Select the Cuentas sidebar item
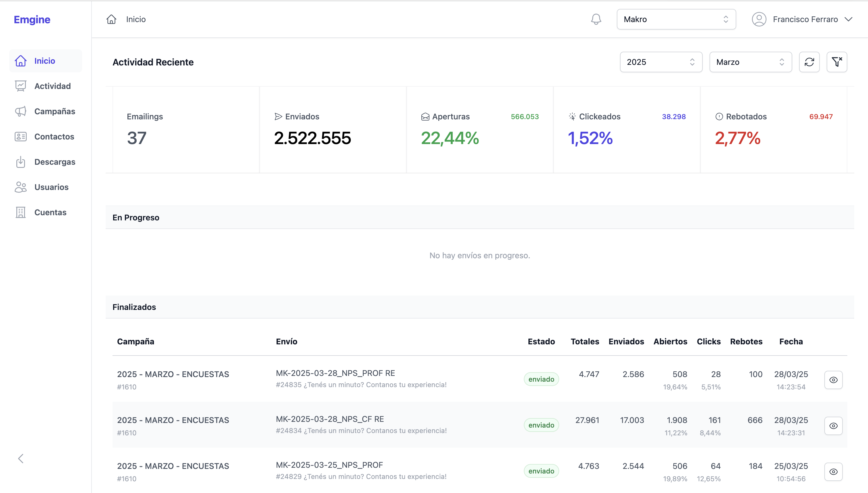The width and height of the screenshot is (868, 493). 50,212
